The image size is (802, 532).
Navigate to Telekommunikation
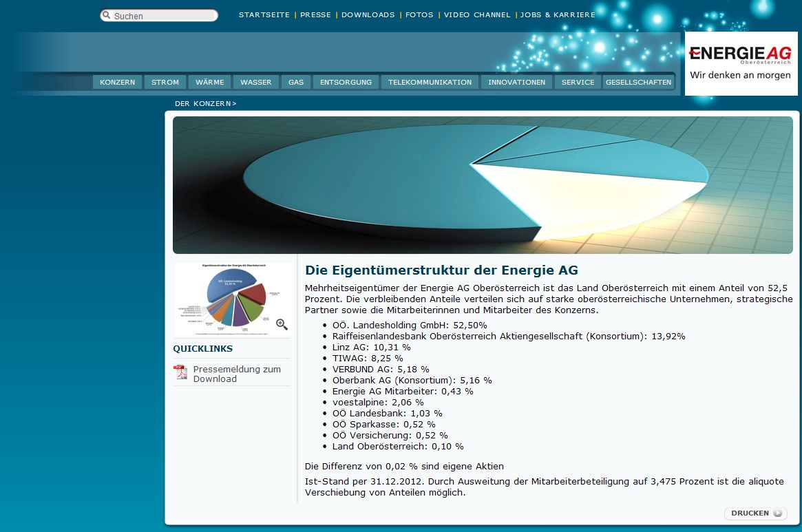(430, 82)
